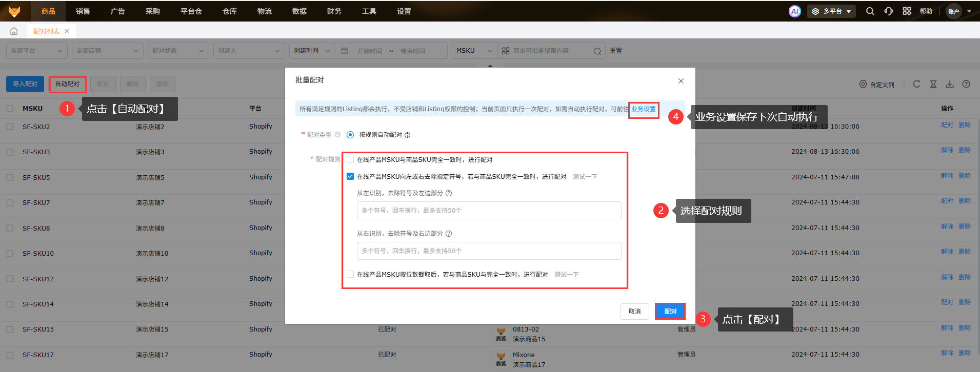Open the 广告 menu
The width and height of the screenshot is (980, 372).
[118, 11]
